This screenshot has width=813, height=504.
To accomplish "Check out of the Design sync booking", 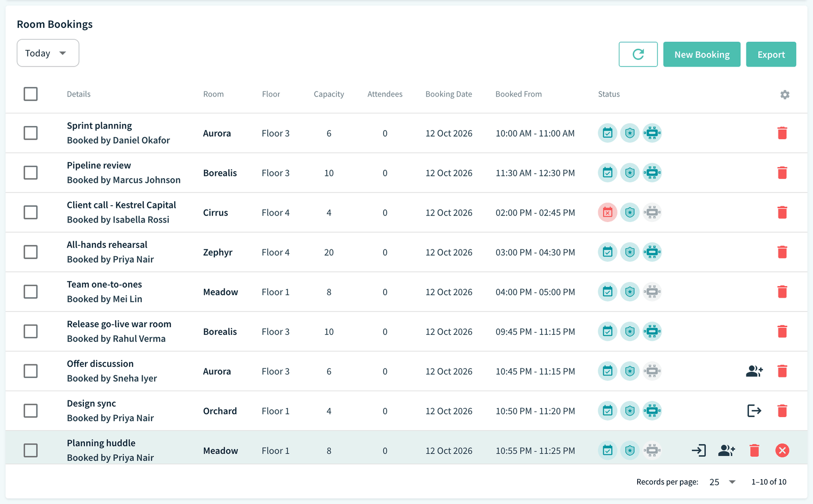I will [755, 411].
